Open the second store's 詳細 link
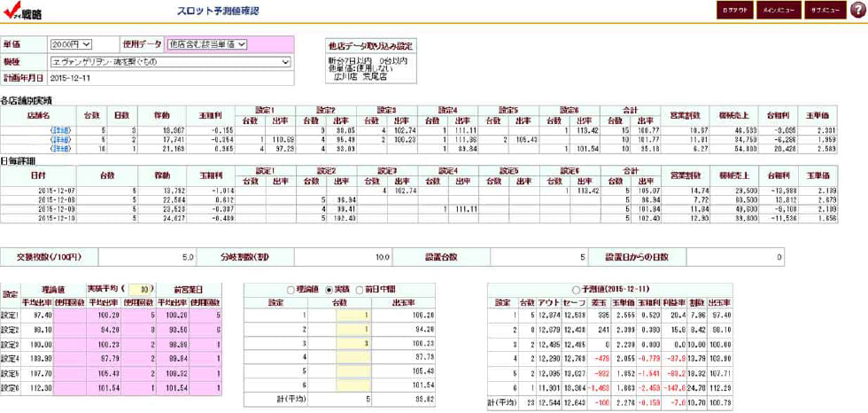Screen dimensions: 868x413 pos(59,139)
